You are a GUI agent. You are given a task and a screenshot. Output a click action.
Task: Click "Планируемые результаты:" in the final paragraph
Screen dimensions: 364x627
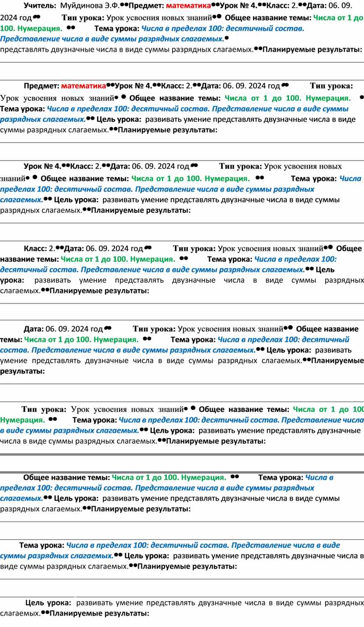99,614
